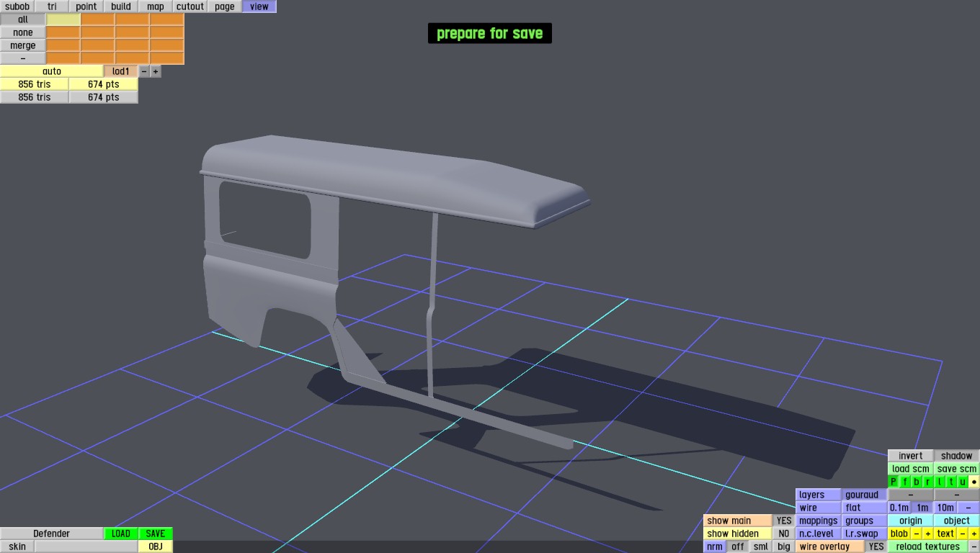The image size is (980, 553).
Task: Click the origin button
Action: tap(911, 521)
